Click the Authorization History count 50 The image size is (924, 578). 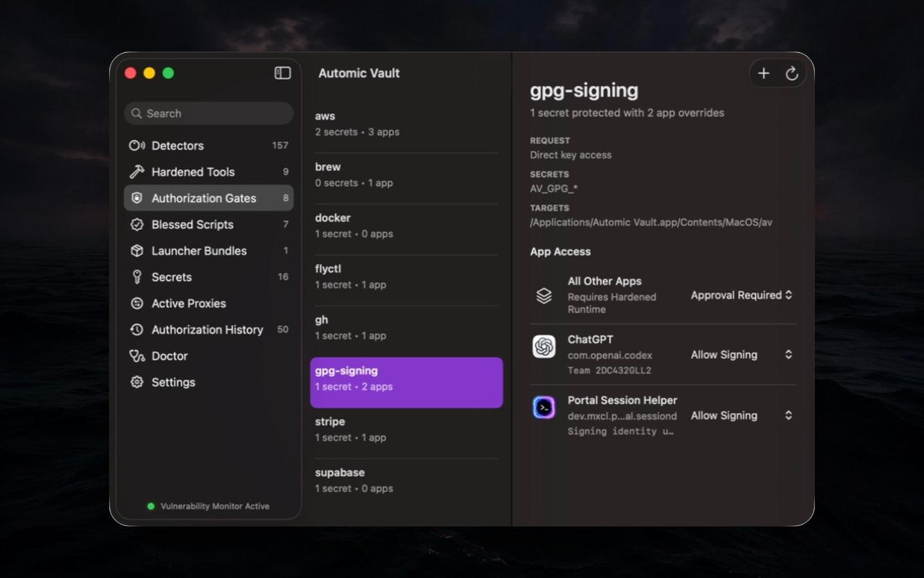click(x=282, y=329)
